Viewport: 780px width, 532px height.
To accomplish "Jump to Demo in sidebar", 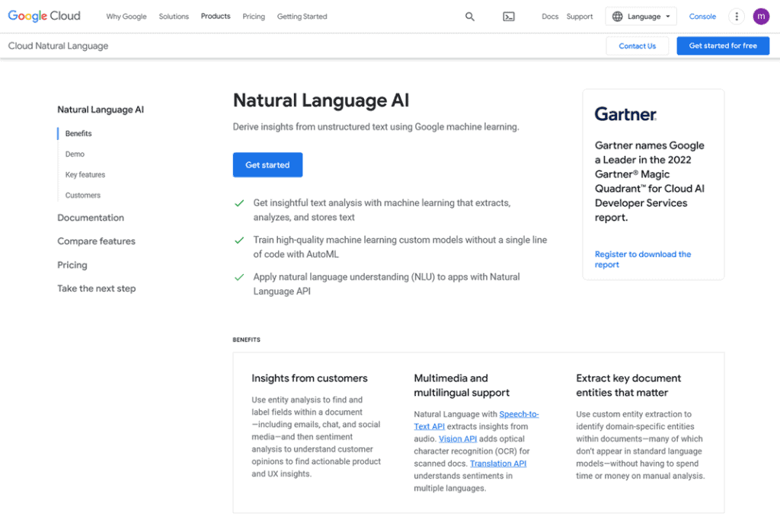I will 75,155.
